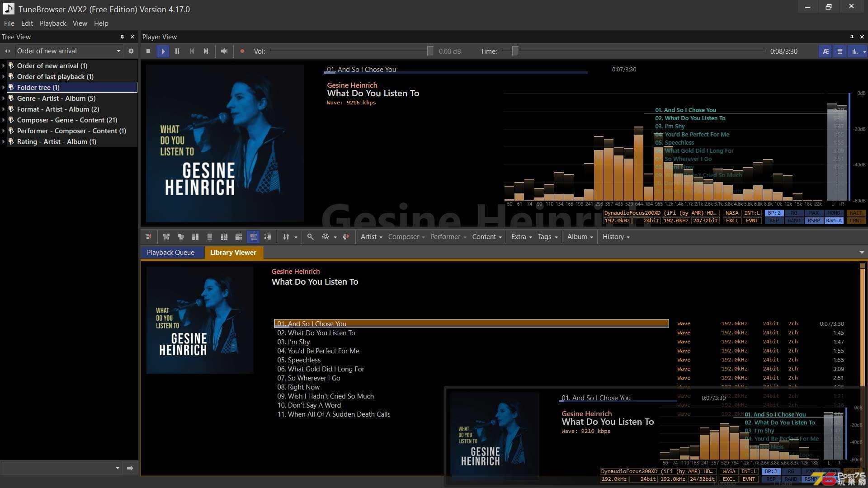868x488 pixels.
Task: Select the four-square grid view icon
Action: pos(195,237)
